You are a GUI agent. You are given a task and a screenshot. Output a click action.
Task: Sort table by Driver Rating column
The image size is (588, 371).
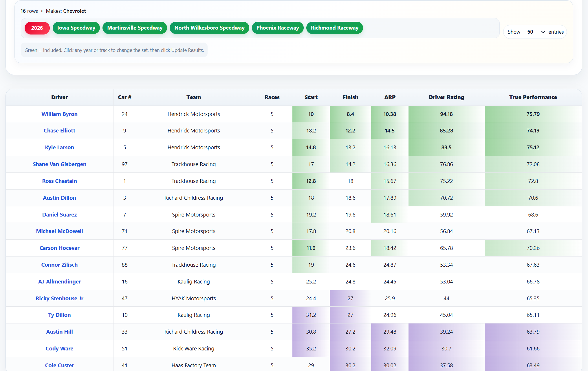click(446, 97)
